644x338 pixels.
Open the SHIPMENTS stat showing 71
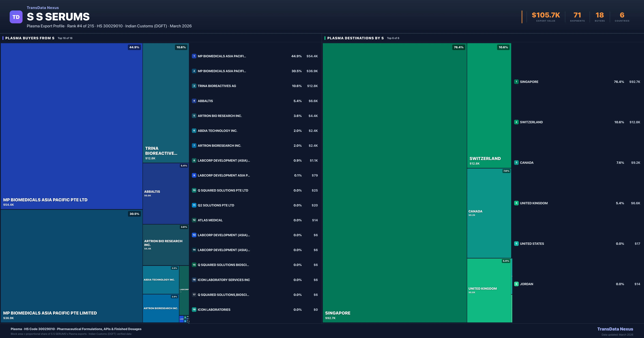(x=577, y=16)
